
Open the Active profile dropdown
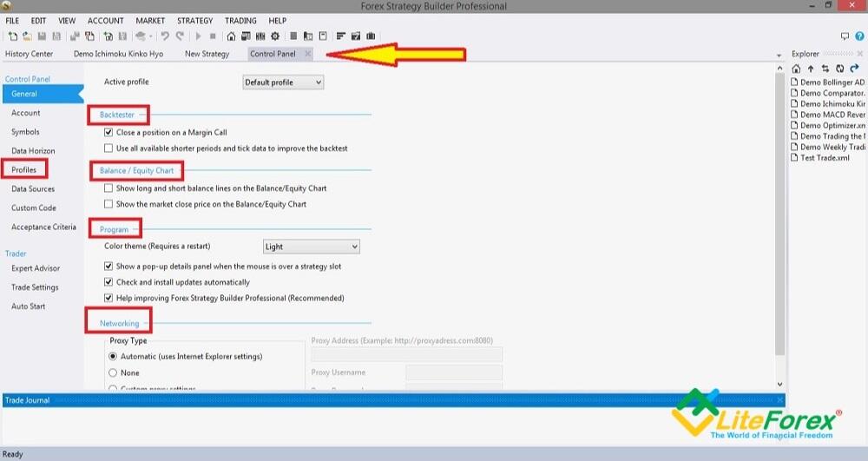(x=283, y=82)
